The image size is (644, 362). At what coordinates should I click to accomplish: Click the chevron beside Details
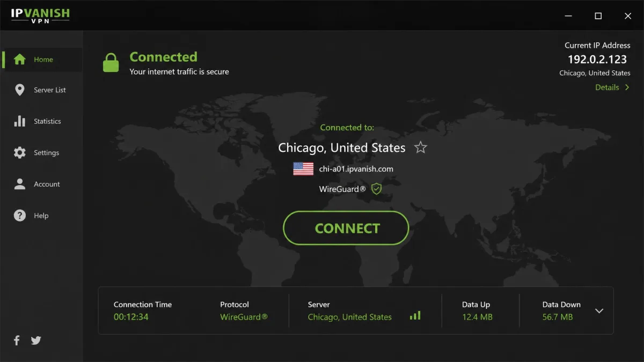tap(627, 87)
